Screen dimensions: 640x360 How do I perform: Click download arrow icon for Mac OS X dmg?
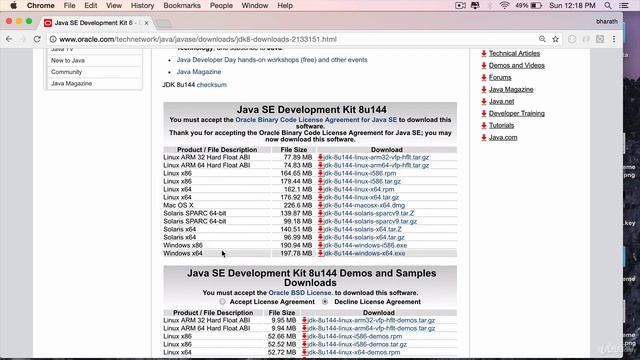[320, 205]
